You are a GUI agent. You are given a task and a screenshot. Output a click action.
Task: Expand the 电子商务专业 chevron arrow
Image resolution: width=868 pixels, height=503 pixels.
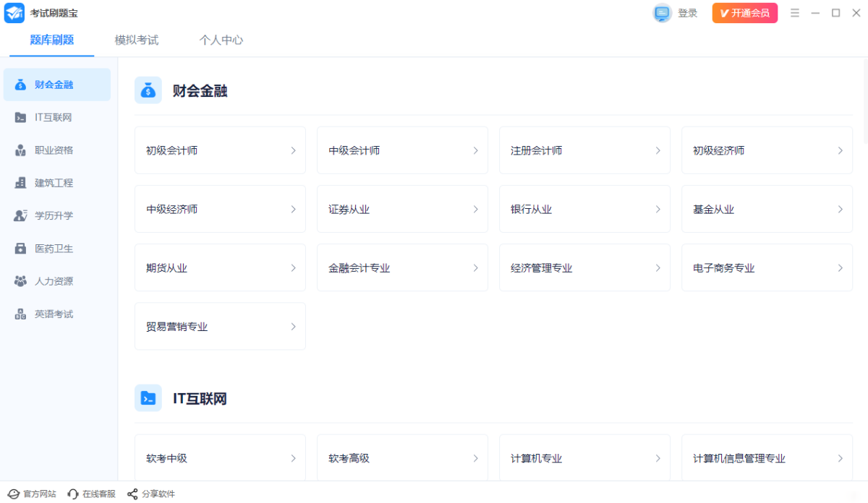coord(840,268)
